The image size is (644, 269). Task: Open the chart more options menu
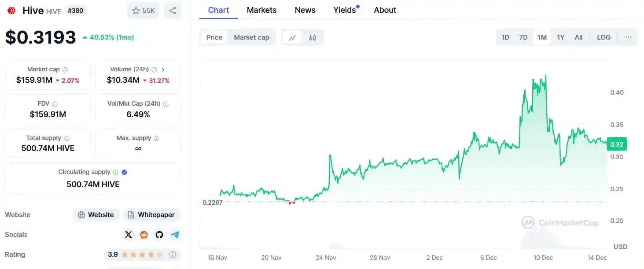click(629, 37)
